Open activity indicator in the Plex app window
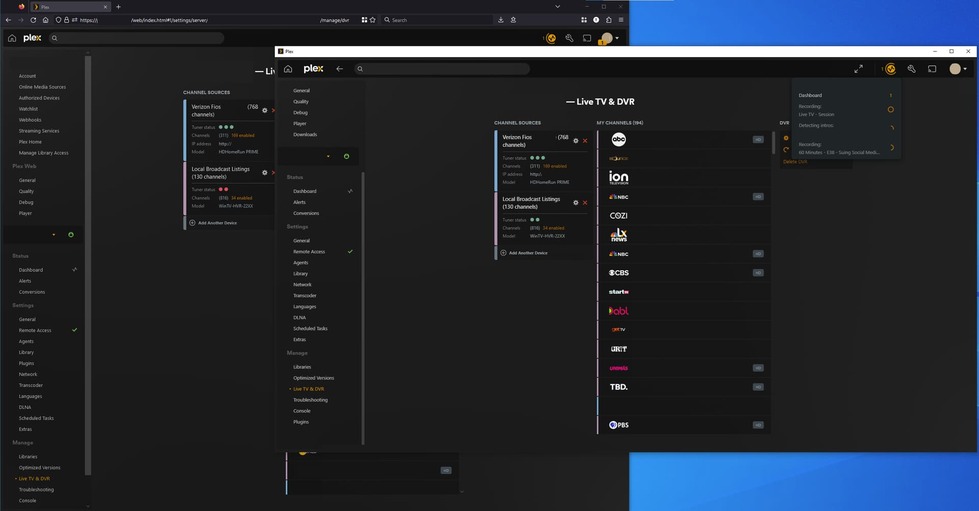The height and width of the screenshot is (511, 979). [890, 69]
